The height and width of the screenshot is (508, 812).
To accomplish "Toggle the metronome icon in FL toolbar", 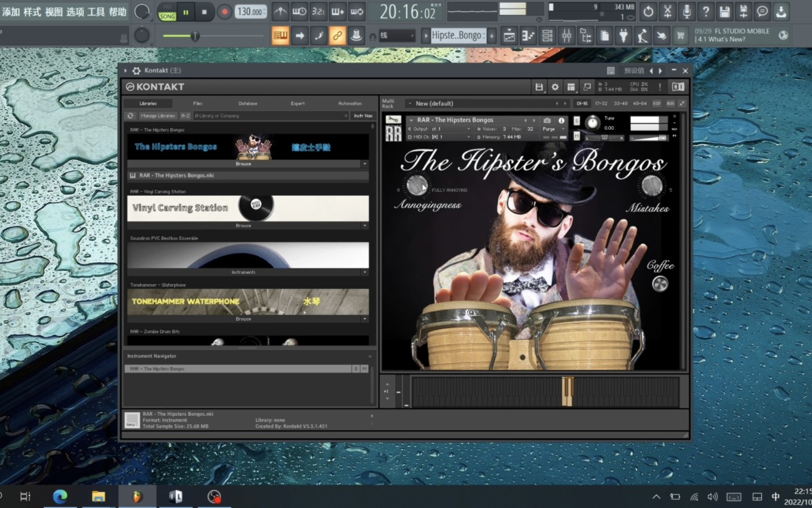I will [x=281, y=11].
